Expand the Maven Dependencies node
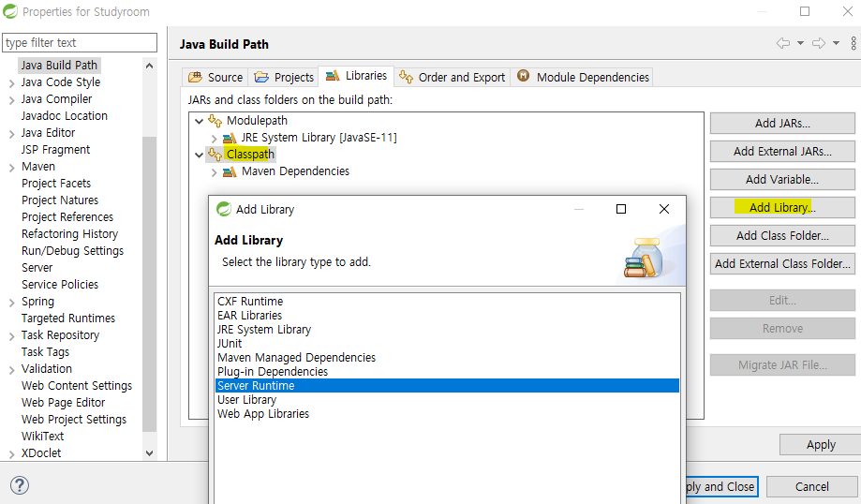 pyautogui.click(x=215, y=172)
